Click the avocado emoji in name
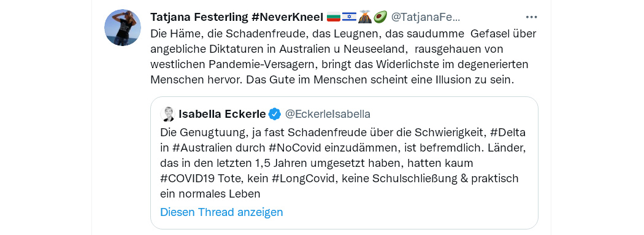Image resolution: width=644 pixels, height=235 pixels. [380, 17]
